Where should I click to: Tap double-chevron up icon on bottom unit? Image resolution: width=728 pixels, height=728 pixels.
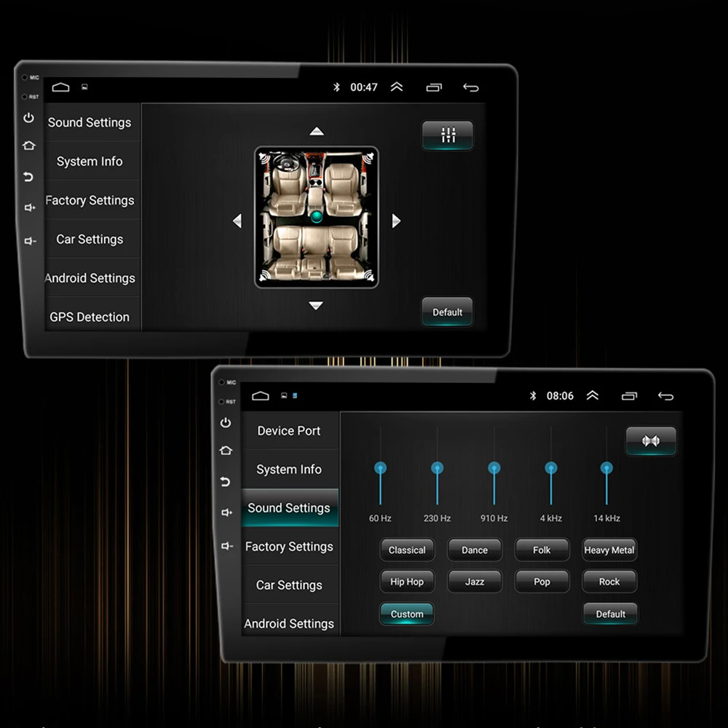tap(593, 395)
